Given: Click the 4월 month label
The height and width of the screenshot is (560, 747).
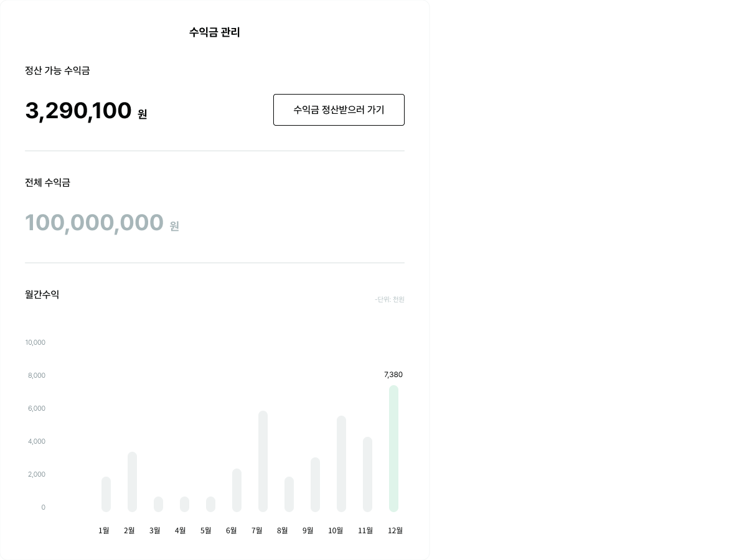Looking at the screenshot, I should 181,531.
